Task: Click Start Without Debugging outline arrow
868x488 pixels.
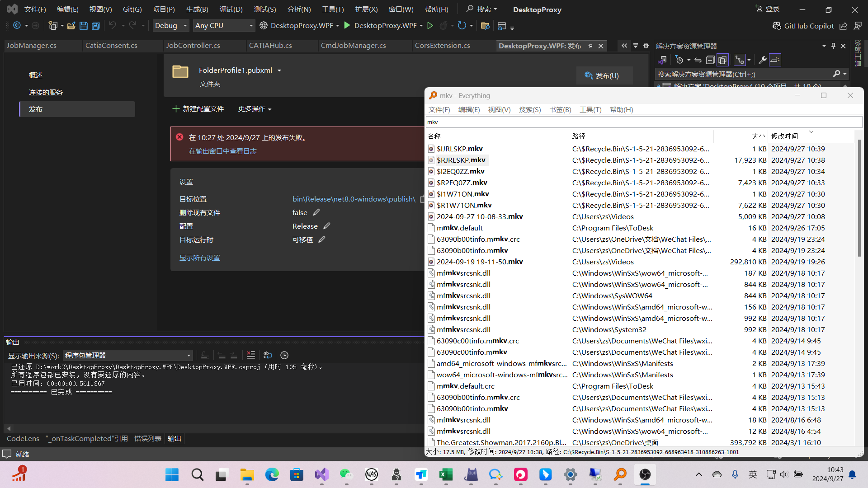Action: tap(430, 26)
